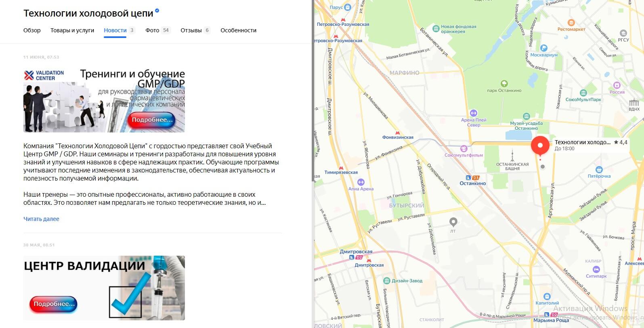Click the Останкино D3 station icon
The height and width of the screenshot is (328, 644).
472,178
